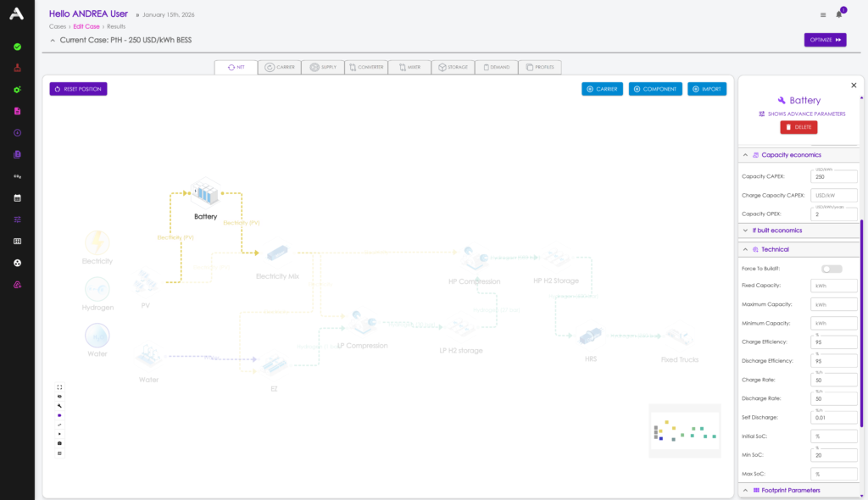Image resolution: width=868 pixels, height=500 pixels.
Task: Switch to the Storage tab
Action: tap(452, 67)
